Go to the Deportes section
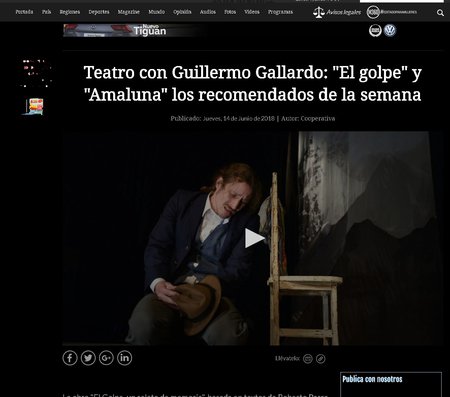 tap(99, 12)
